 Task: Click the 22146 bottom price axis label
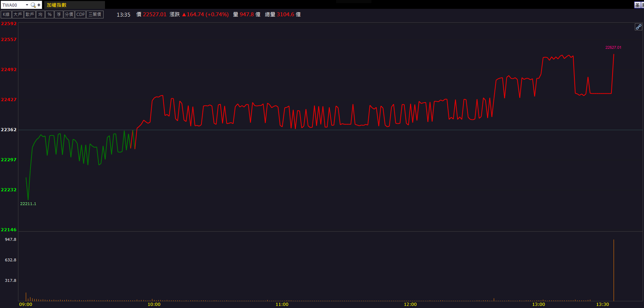[9, 230]
